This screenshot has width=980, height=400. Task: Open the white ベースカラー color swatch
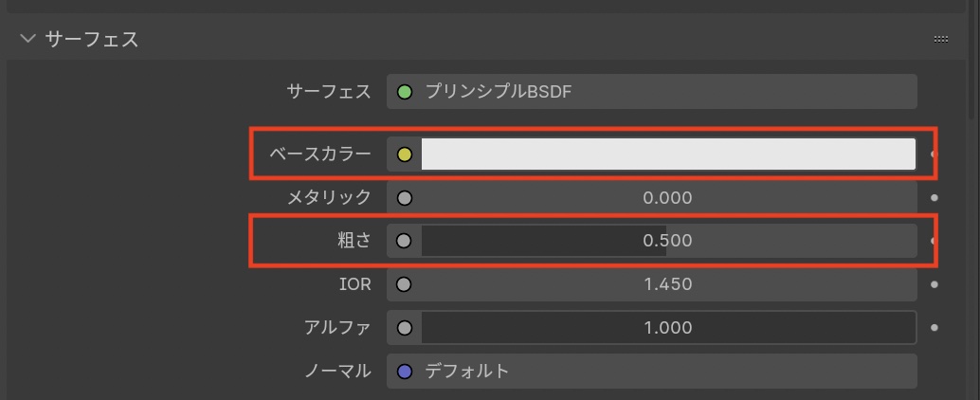(668, 155)
